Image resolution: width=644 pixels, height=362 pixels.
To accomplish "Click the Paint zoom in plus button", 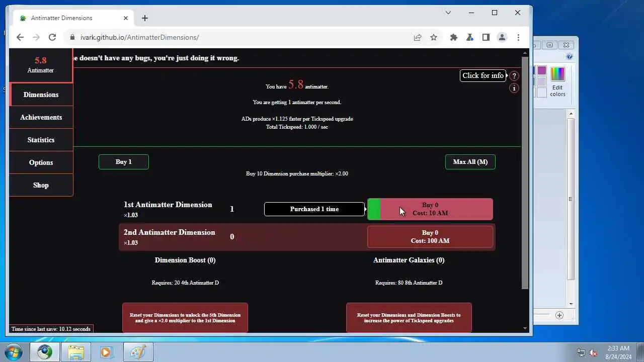I will tap(559, 315).
